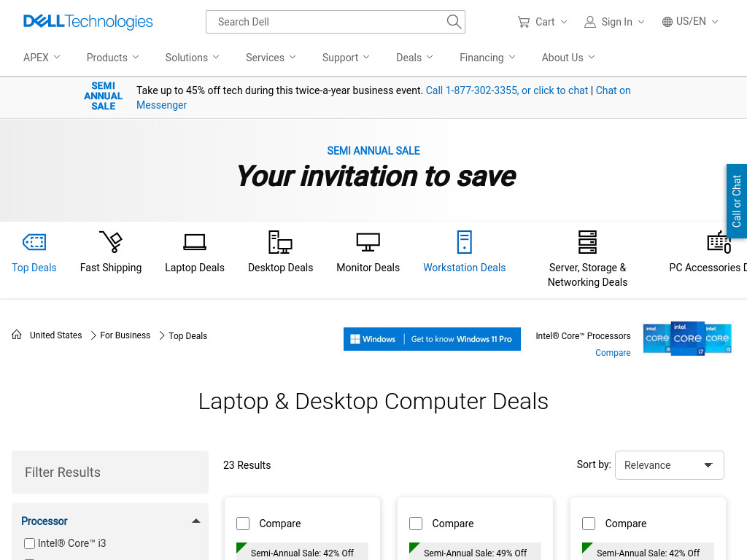Select the Fast Shipping cart icon

[x=111, y=242]
